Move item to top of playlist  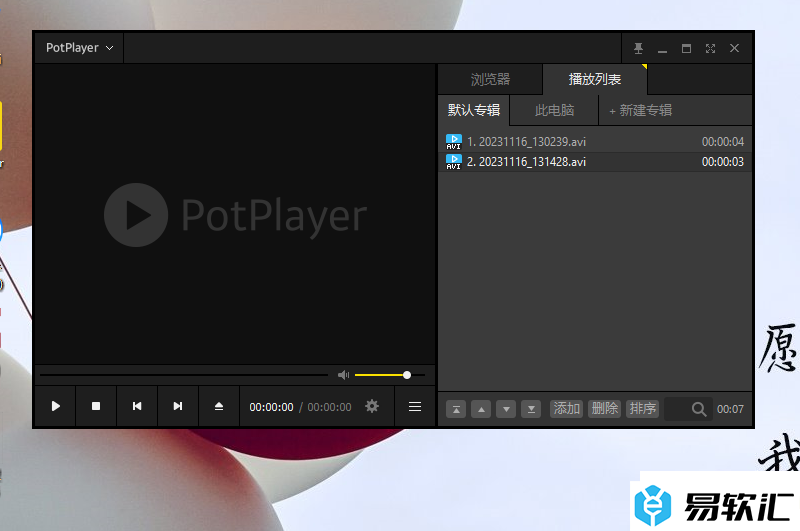tap(456, 409)
